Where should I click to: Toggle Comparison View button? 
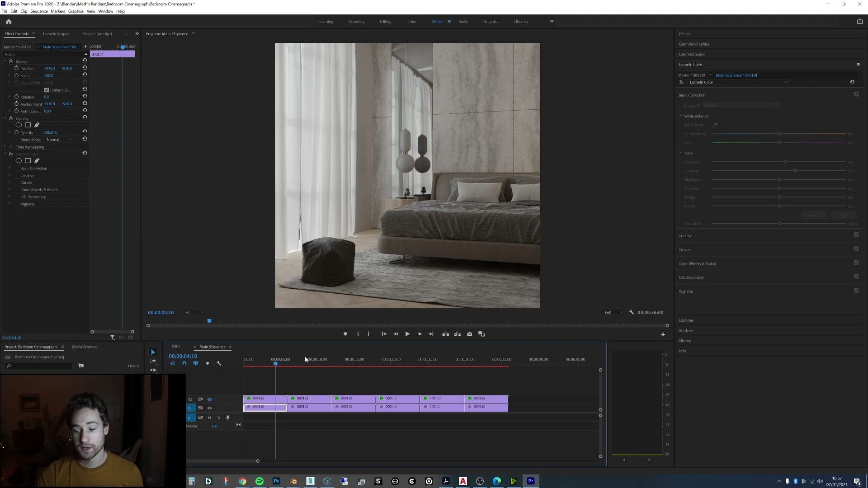pyautogui.click(x=481, y=334)
